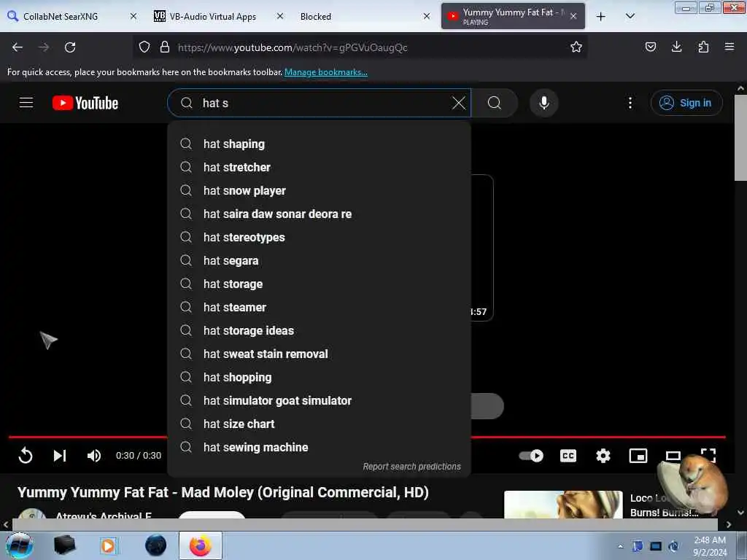Pick "hat simulator goat simulator" suggestion

coord(320,400)
